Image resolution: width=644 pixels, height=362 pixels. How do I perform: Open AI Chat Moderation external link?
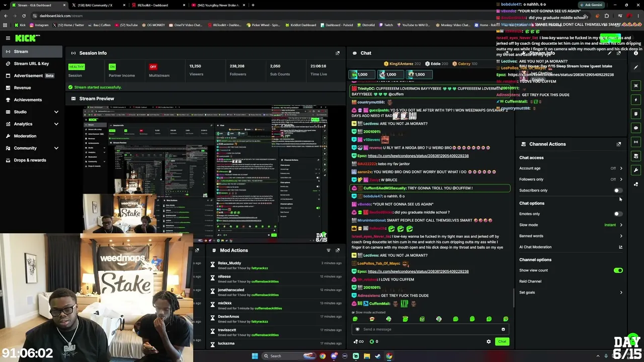coord(620,247)
